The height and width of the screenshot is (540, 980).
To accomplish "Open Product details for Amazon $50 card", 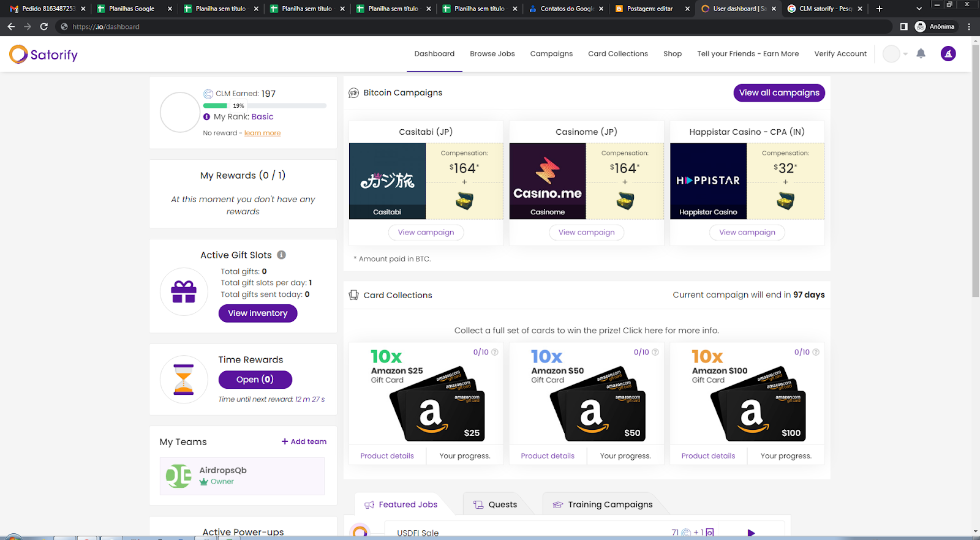I will (x=548, y=456).
